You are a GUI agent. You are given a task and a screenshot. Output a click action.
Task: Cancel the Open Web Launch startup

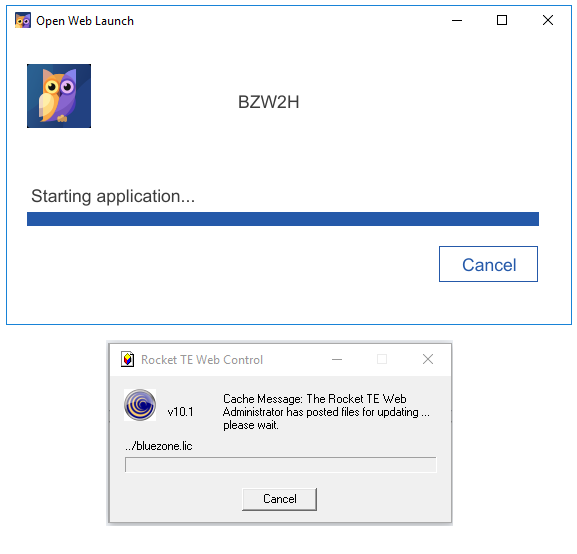[488, 264]
